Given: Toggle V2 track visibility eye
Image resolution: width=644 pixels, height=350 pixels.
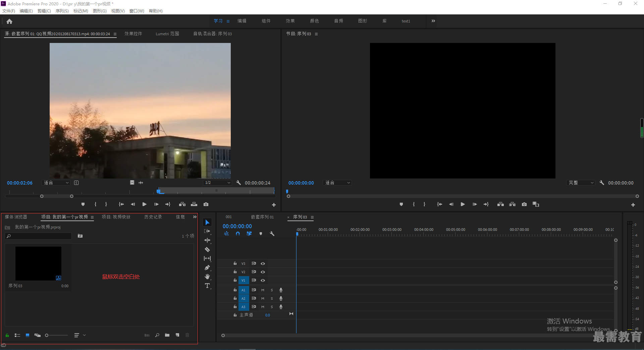Looking at the screenshot, I should coord(263,272).
